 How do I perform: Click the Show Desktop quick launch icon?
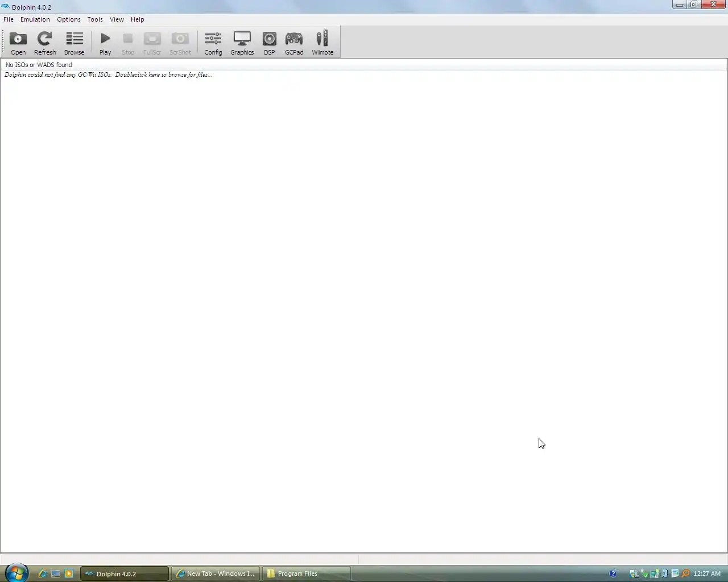pos(56,573)
